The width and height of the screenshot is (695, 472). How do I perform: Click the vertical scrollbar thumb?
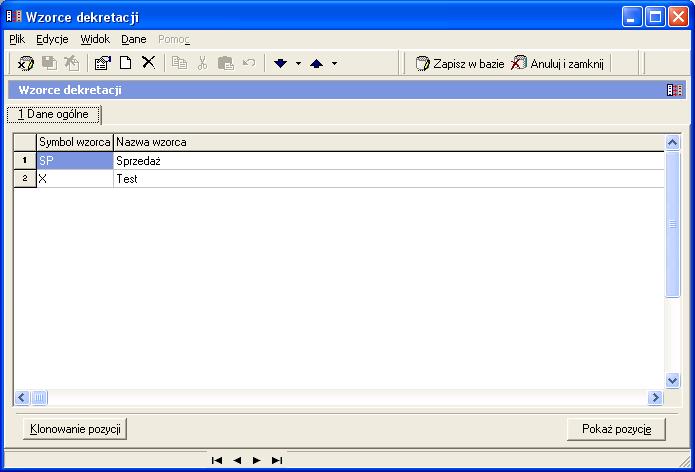[x=672, y=224]
